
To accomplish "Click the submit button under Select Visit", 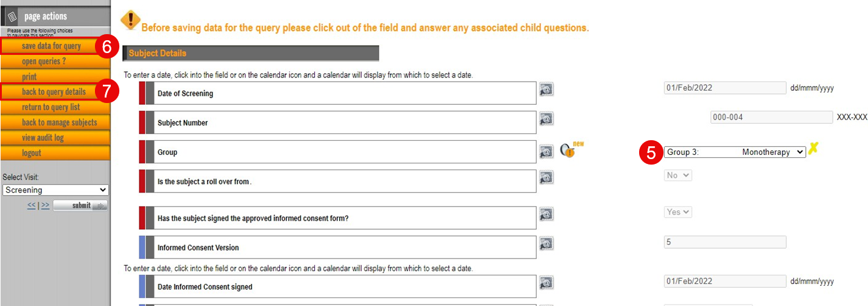I will click(80, 205).
